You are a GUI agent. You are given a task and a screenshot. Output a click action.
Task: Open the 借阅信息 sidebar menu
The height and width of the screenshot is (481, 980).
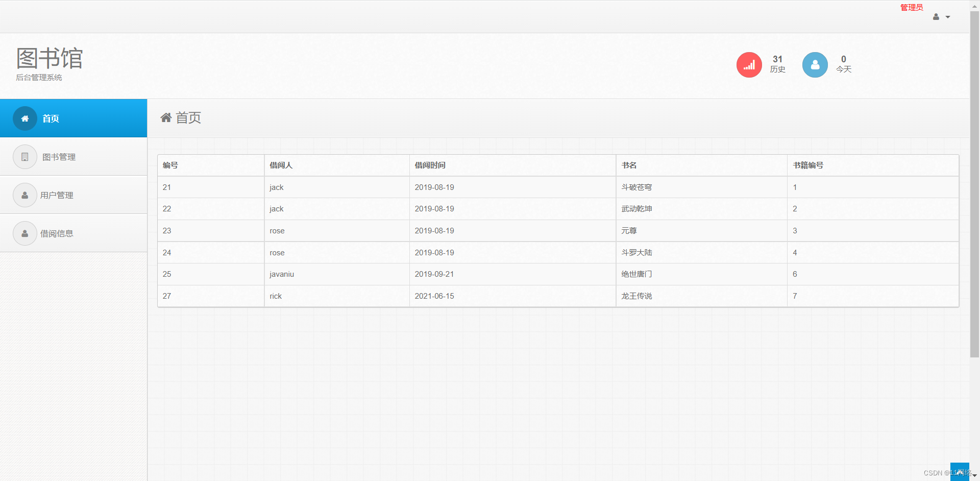(x=73, y=233)
